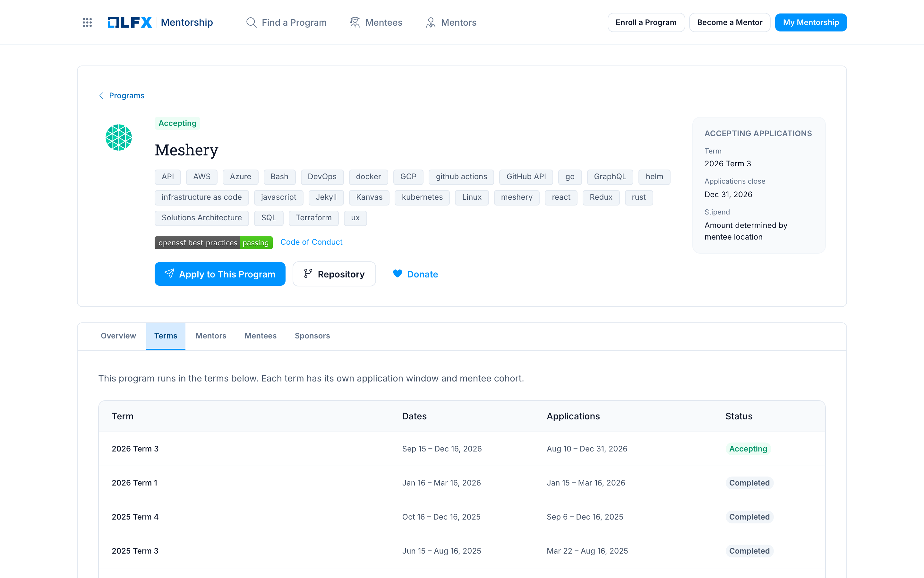Click the github actions tag
Screen dimensions: 924x578
462,177
